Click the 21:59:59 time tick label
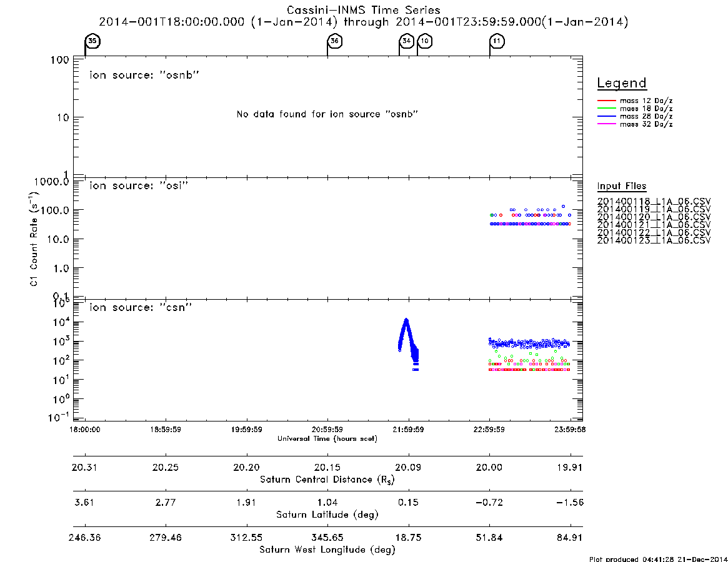This screenshot has height=562, width=728. point(408,430)
